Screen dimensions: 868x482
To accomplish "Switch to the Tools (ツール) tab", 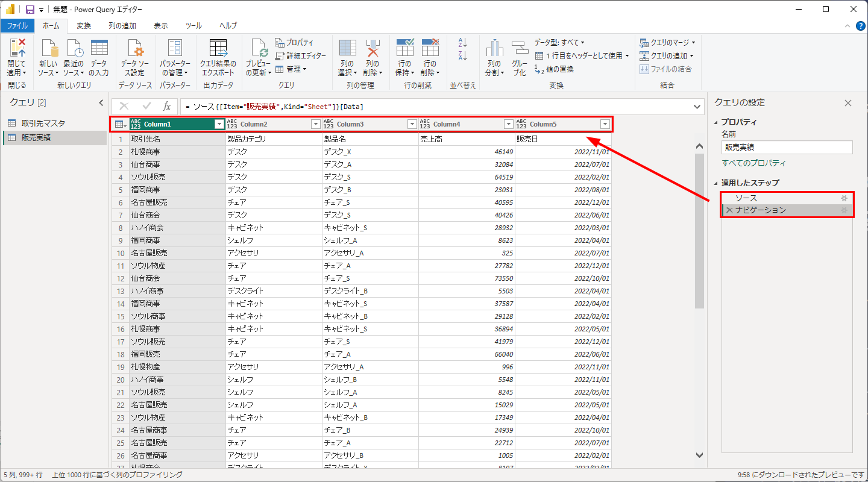I will click(193, 26).
